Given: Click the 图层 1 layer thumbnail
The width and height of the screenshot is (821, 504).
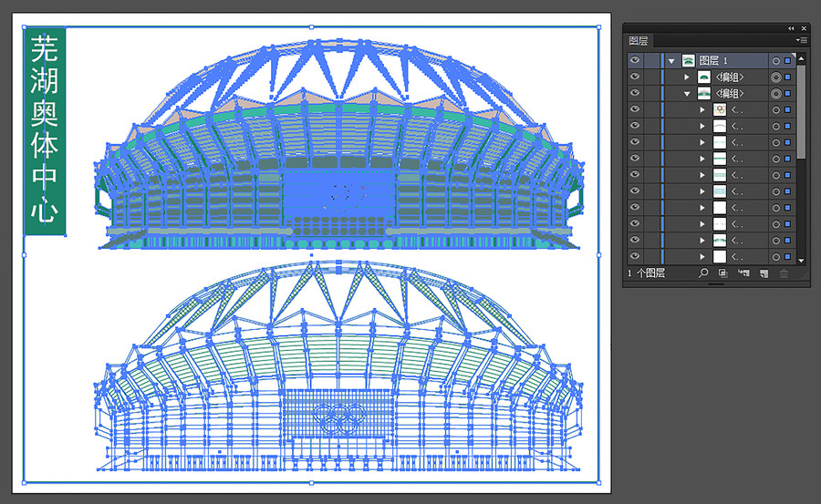Looking at the screenshot, I should coord(688,61).
